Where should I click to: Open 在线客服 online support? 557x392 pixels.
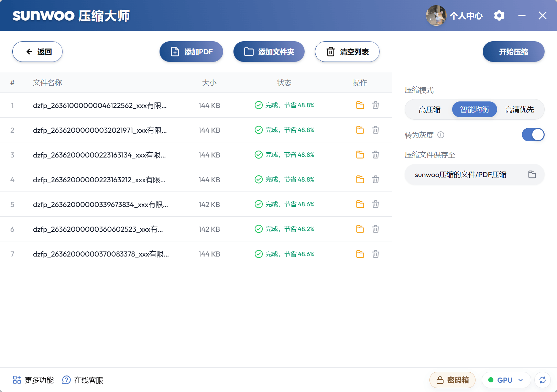tap(83, 380)
